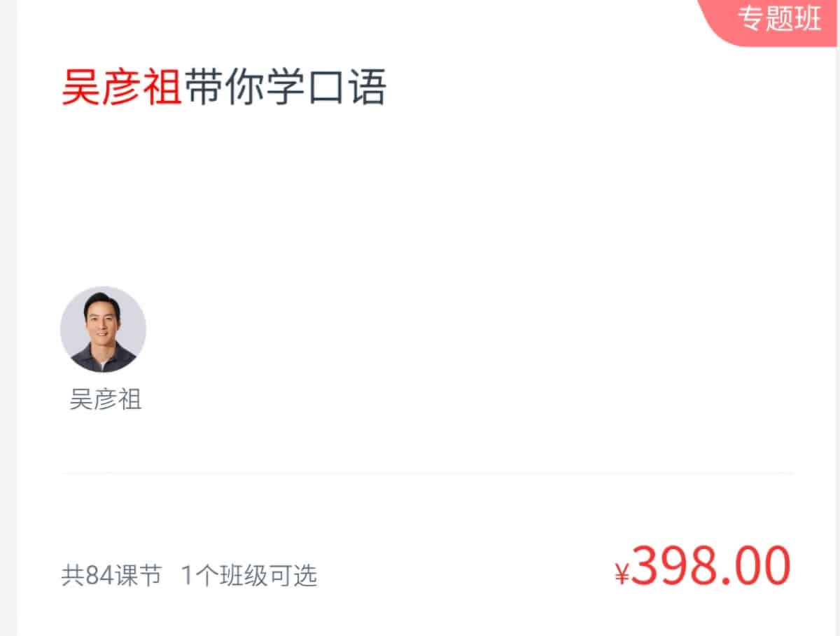The height and width of the screenshot is (636, 840).
Task: Click the decimal .00 of the price
Action: 751,566
